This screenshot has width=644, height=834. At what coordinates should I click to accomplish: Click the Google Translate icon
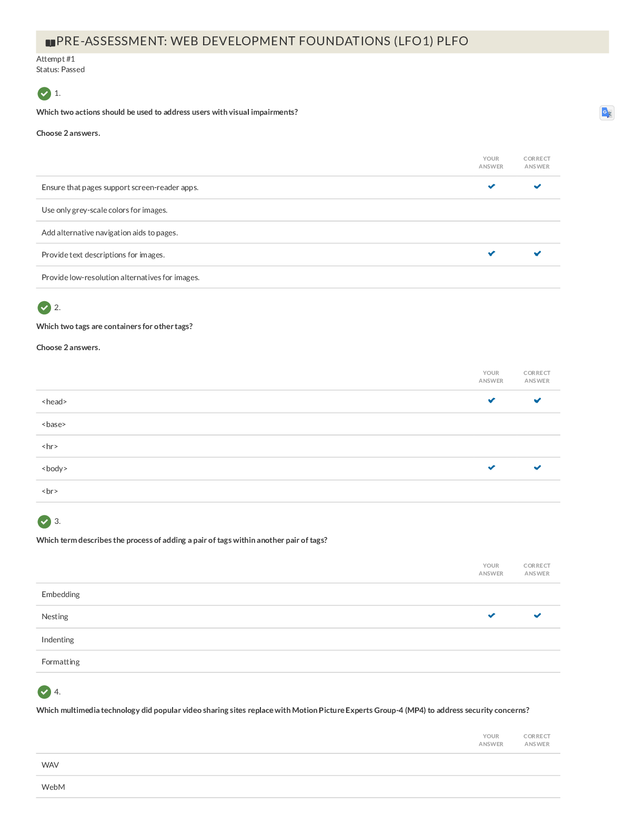pos(607,113)
